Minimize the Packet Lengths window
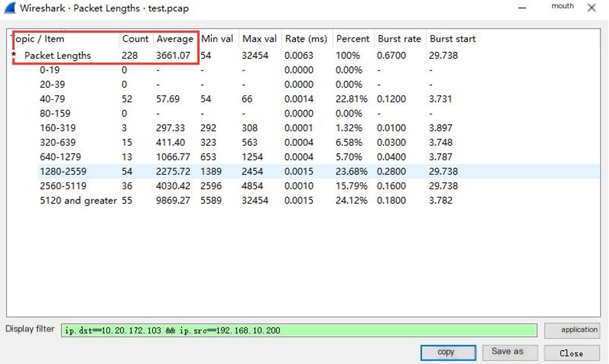The width and height of the screenshot is (609, 364). 522,8
